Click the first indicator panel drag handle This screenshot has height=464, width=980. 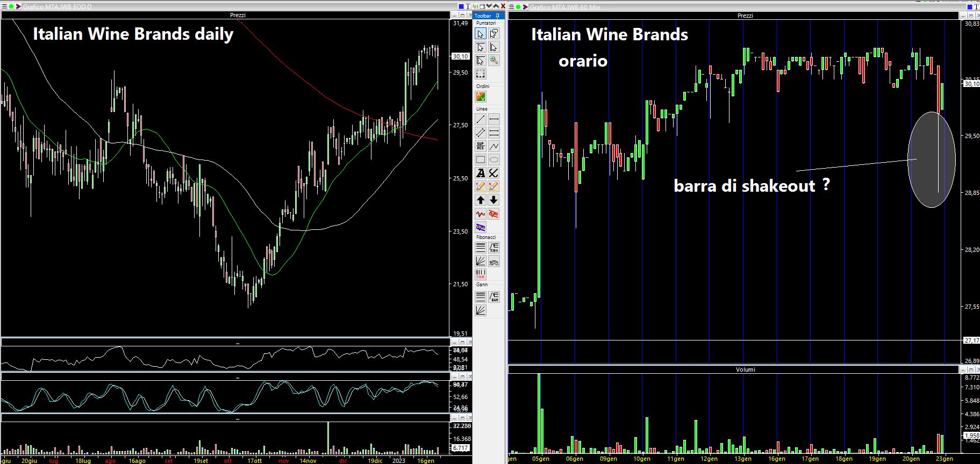tap(238, 343)
